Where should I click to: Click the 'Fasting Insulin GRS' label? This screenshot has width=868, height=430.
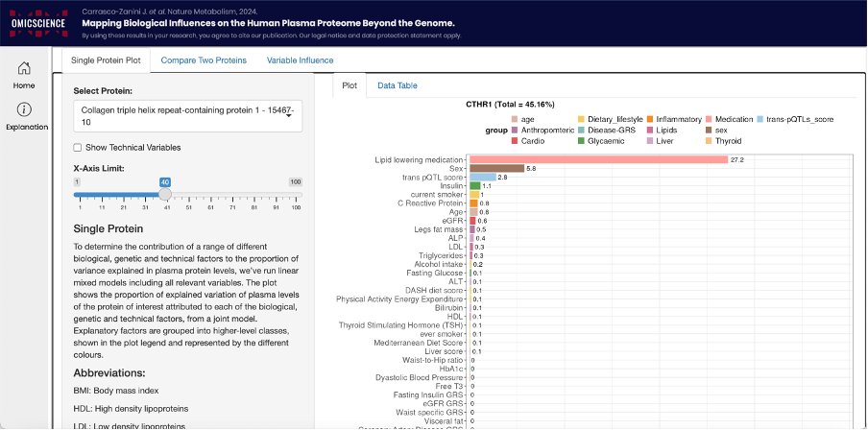click(428, 395)
